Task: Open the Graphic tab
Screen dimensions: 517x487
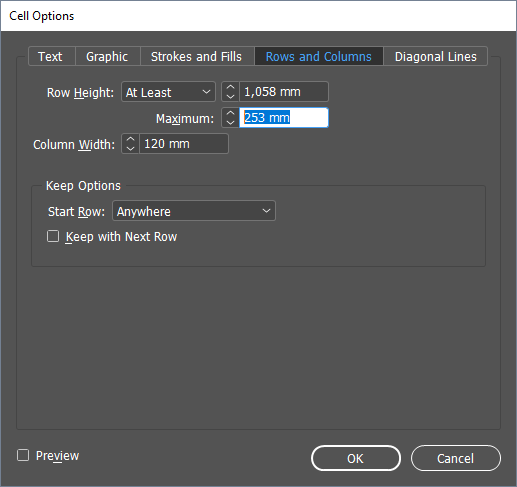Action: 108,56
